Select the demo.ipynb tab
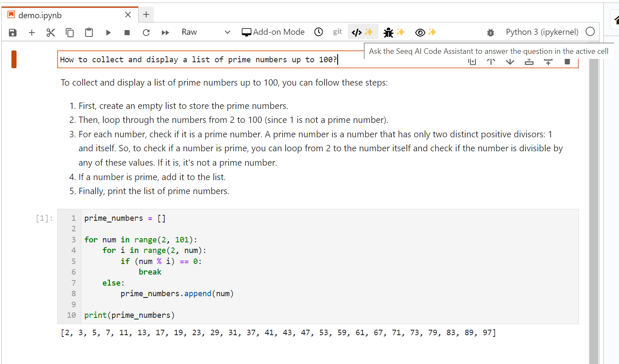 40,15
